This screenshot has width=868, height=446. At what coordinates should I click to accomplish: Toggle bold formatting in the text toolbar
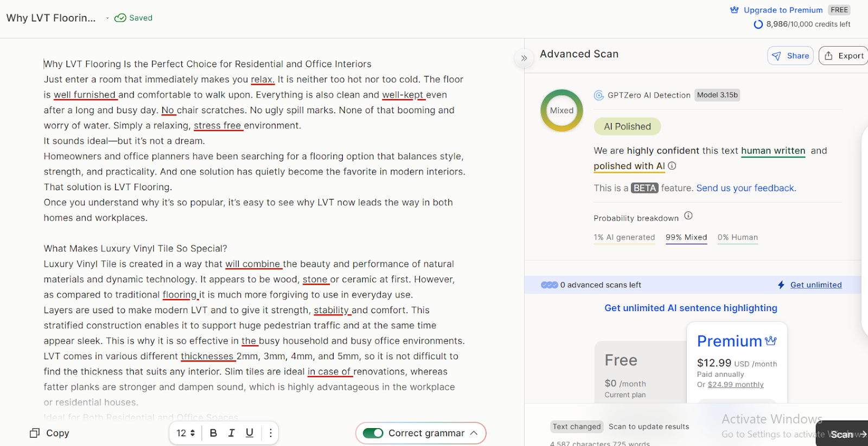tap(213, 433)
